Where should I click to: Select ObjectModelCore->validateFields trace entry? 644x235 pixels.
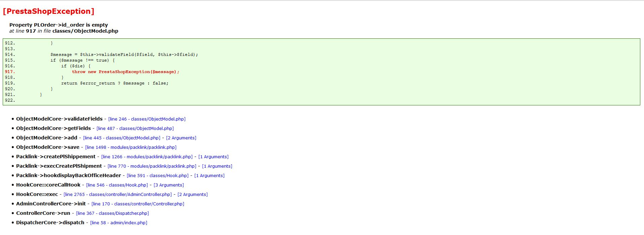pos(59,119)
